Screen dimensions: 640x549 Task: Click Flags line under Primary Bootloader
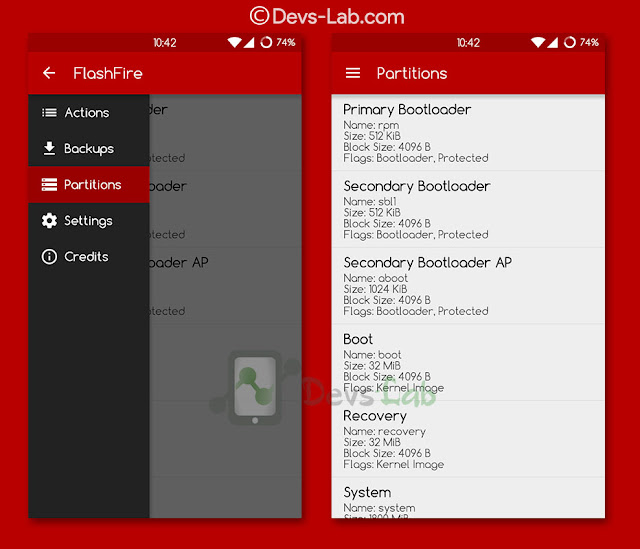(x=416, y=158)
